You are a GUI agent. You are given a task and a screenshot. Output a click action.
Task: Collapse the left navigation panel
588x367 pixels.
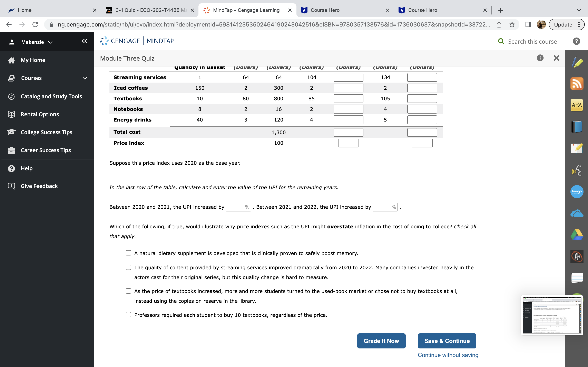84,41
